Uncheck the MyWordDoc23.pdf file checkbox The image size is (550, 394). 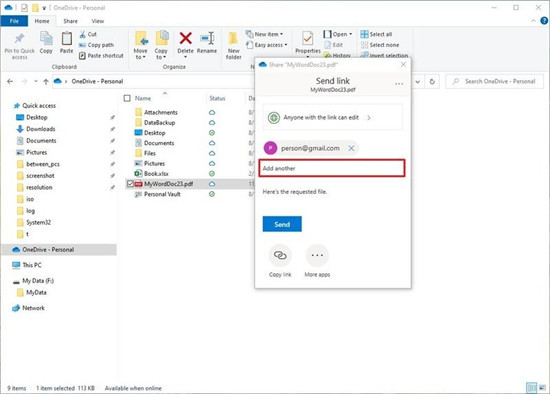130,184
